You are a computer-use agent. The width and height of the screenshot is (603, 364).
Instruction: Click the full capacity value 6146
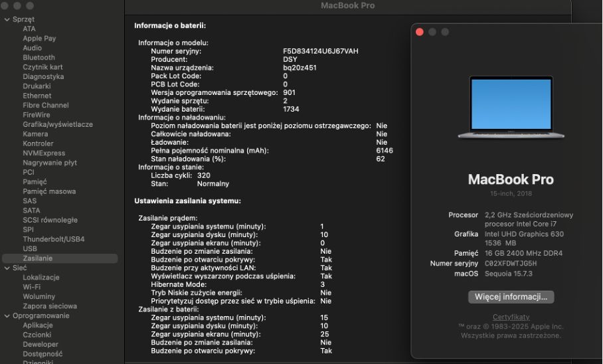coord(385,151)
